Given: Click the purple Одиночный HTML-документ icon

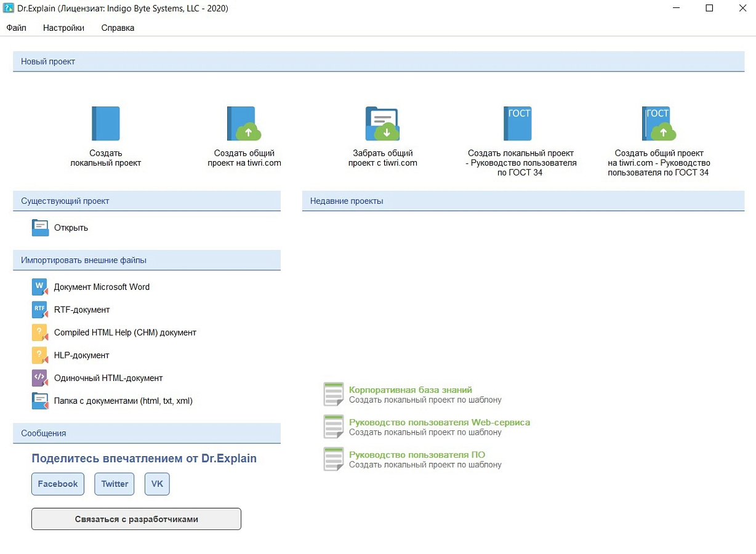Looking at the screenshot, I should [x=40, y=378].
